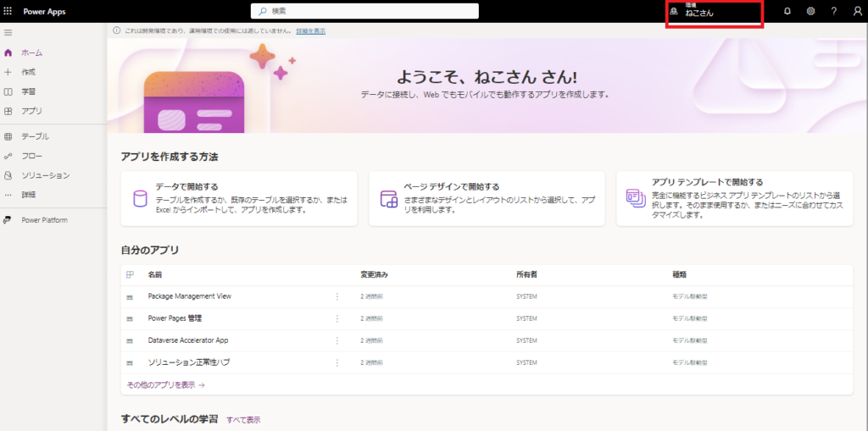Open Dataverse Accelerator App name
Viewport: 868px width, 431px height.
pos(188,340)
